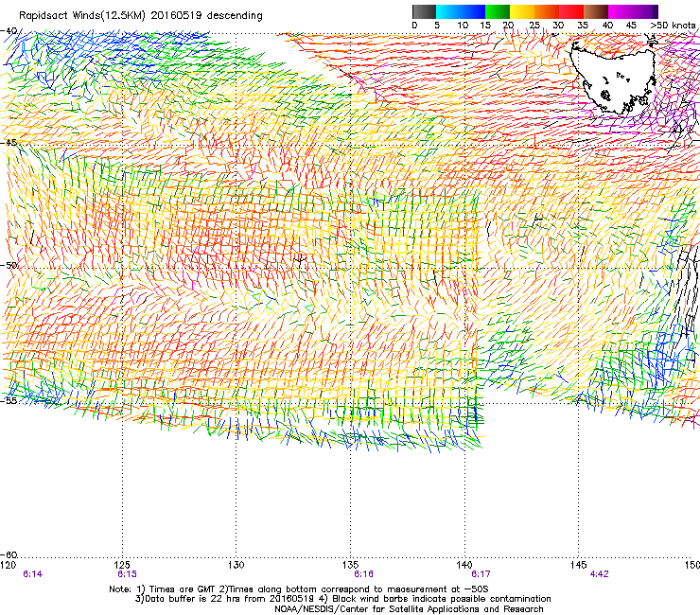This screenshot has width=700, height=615.
Task: Click the legend value 45
Action: click(631, 25)
